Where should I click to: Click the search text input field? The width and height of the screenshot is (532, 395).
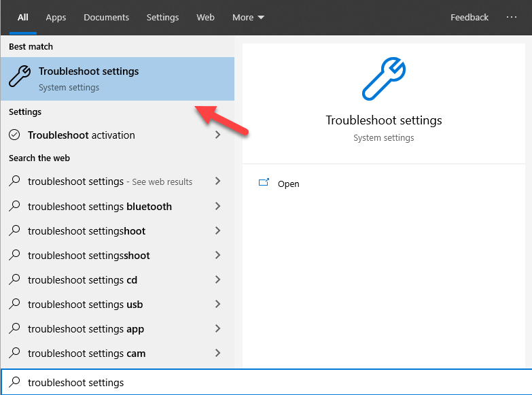click(272, 383)
